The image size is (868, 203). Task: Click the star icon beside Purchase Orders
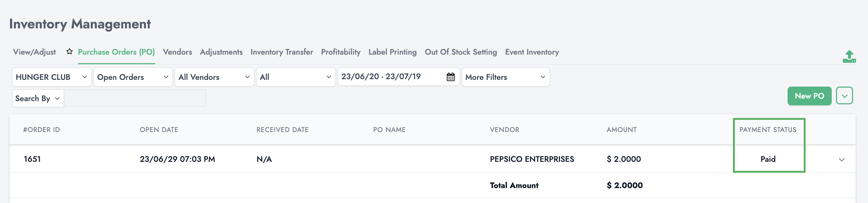pyautogui.click(x=69, y=52)
